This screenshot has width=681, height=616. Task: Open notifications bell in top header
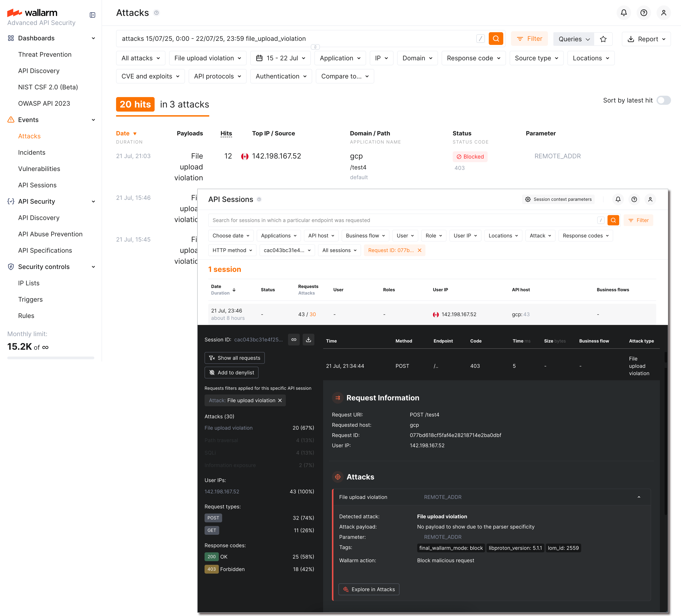[x=624, y=13]
